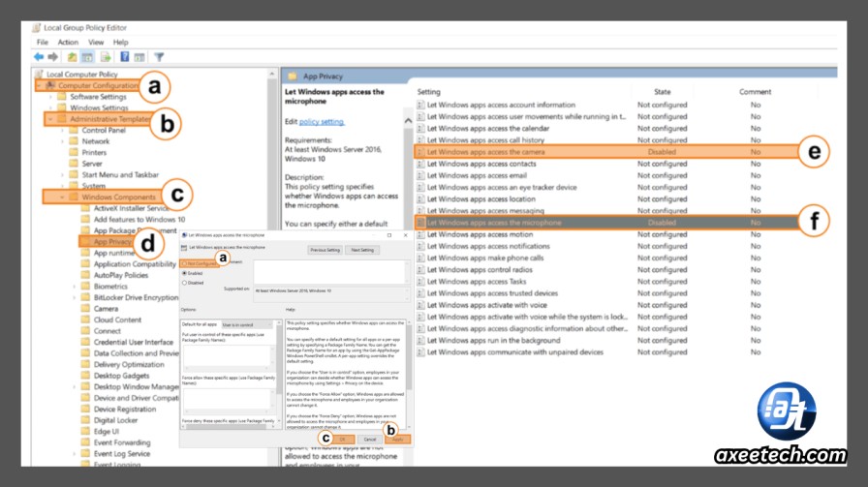Open the File menu
Image resolution: width=868 pixels, height=487 pixels.
42,42
